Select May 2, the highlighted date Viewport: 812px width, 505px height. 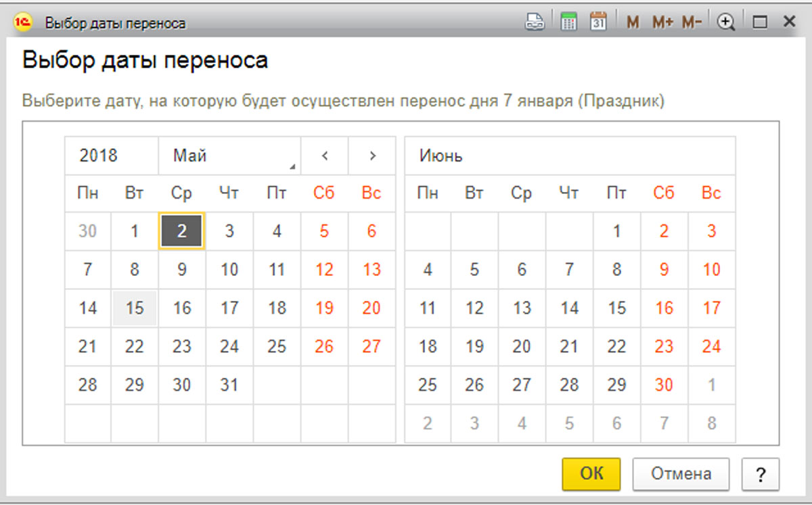click(182, 231)
